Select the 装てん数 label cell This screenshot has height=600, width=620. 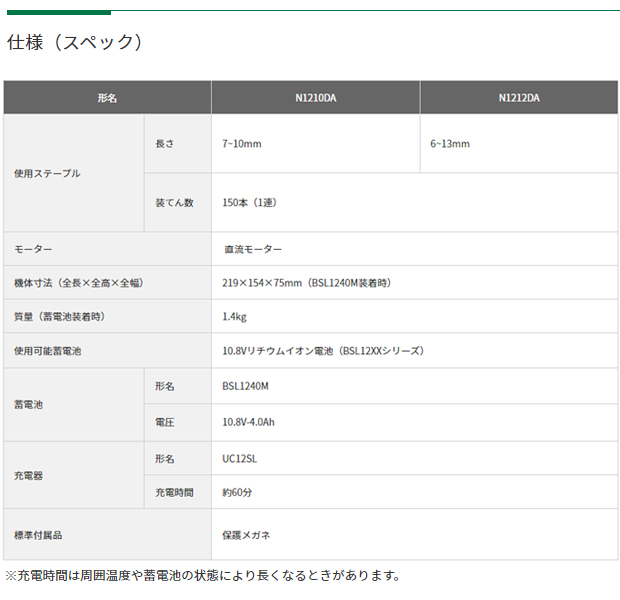(x=174, y=203)
